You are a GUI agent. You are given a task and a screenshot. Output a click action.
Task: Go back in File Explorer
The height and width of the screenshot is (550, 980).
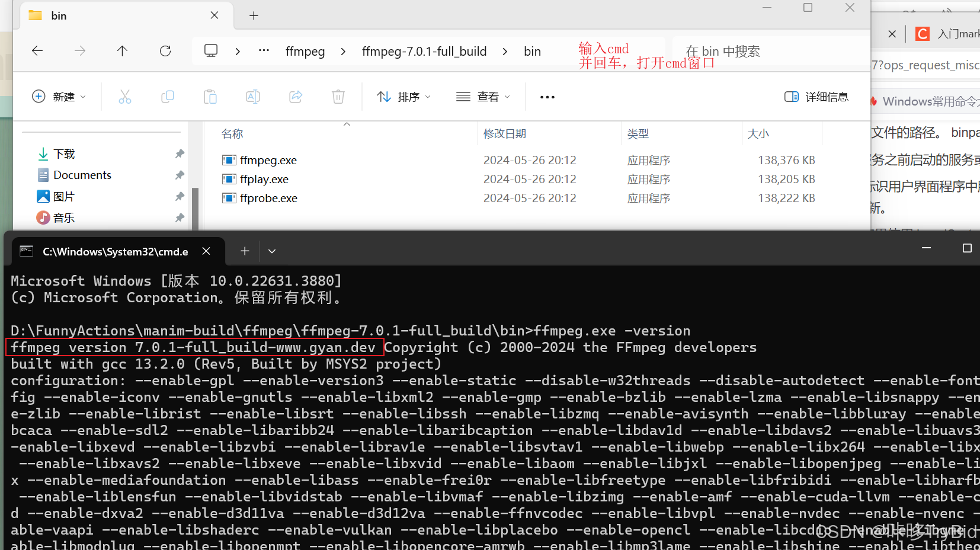[37, 51]
